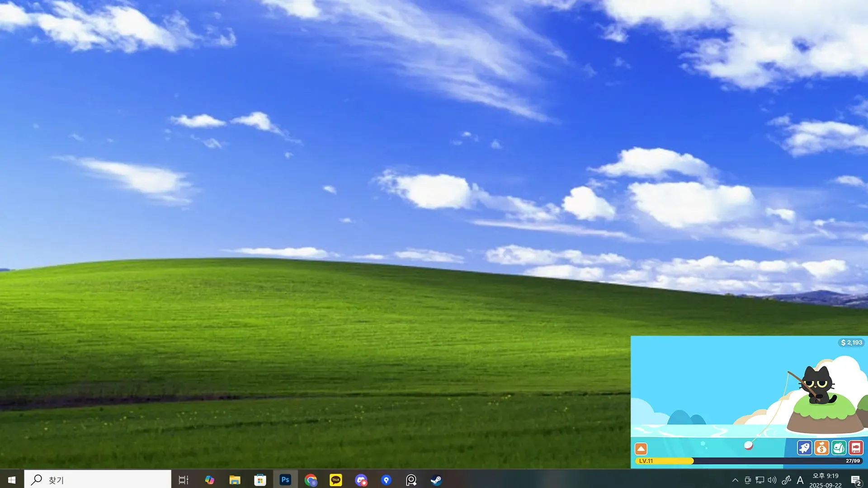Click the black cat fishing on the island
The image size is (868, 488).
pos(818,385)
